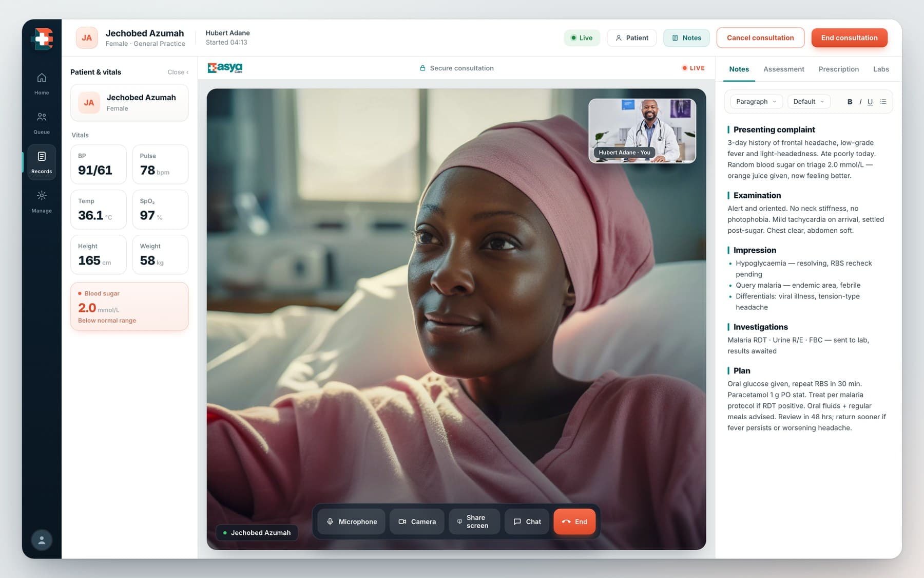Screen dimensions: 924x578
Task: Toggle the Notes panel button
Action: [x=686, y=38]
